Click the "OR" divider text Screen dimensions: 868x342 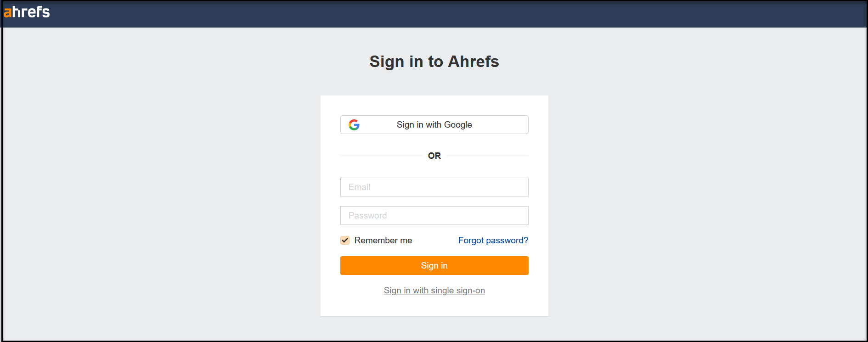pyautogui.click(x=434, y=156)
